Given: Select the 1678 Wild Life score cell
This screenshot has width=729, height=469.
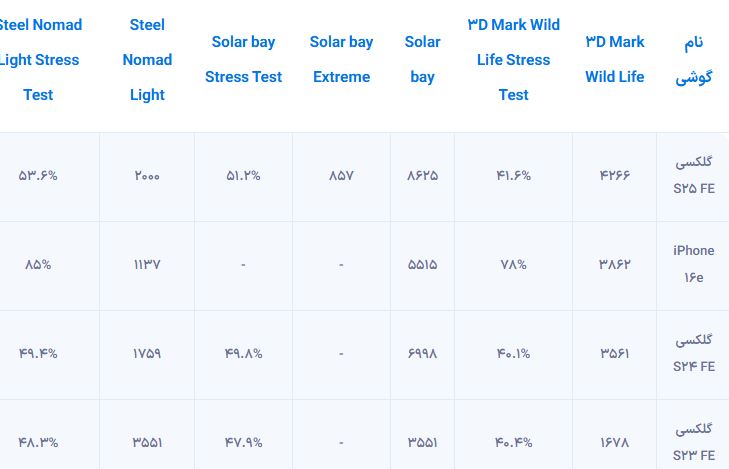Looking at the screenshot, I should pyautogui.click(x=615, y=443).
